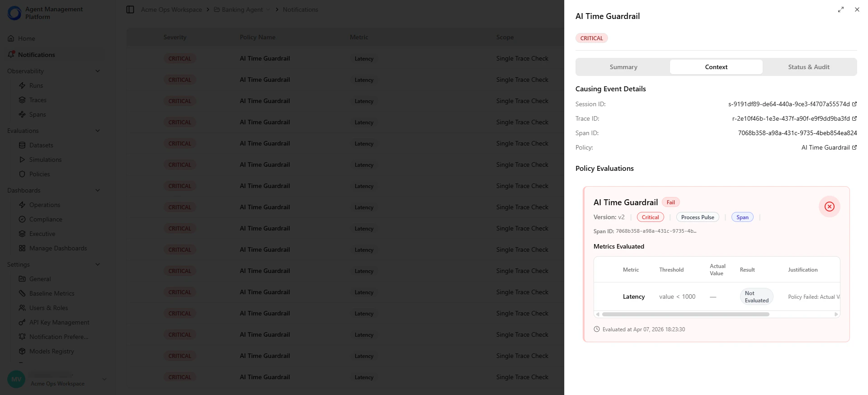The image size is (868, 395).
Task: Click Acme Ops Workspace breadcrumb
Action: [171, 9]
